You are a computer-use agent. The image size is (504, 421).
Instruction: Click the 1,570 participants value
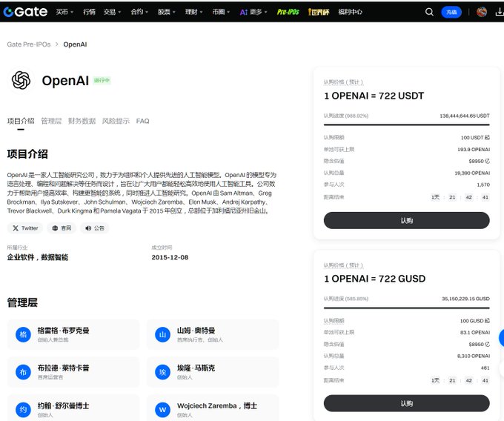point(483,185)
